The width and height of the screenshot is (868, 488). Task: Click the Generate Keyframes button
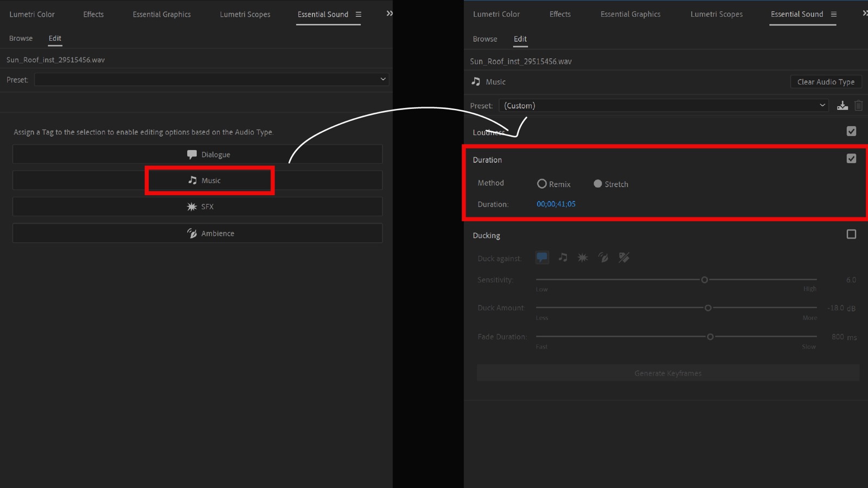pyautogui.click(x=668, y=373)
